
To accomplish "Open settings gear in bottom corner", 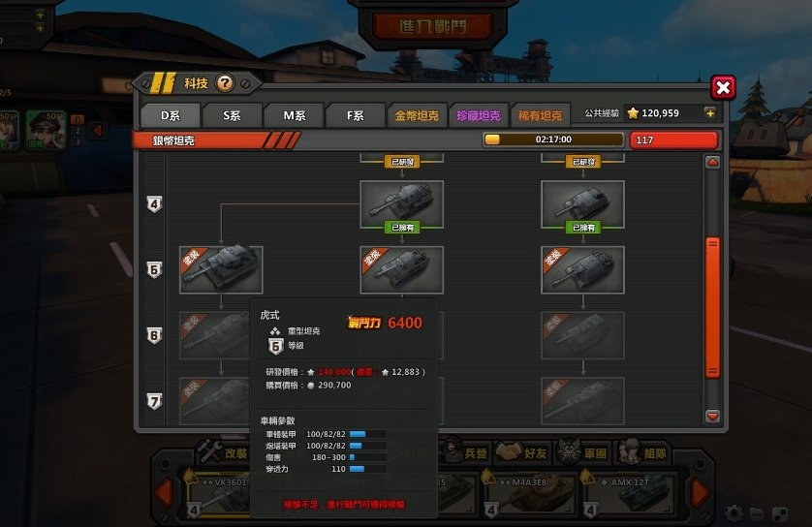I will pyautogui.click(x=734, y=513).
